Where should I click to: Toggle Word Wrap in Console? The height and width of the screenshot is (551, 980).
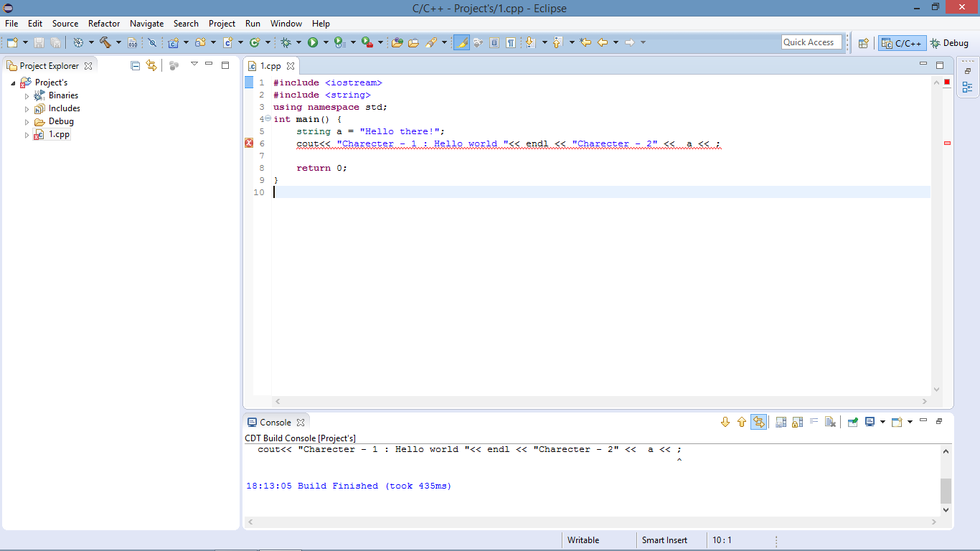pyautogui.click(x=814, y=421)
